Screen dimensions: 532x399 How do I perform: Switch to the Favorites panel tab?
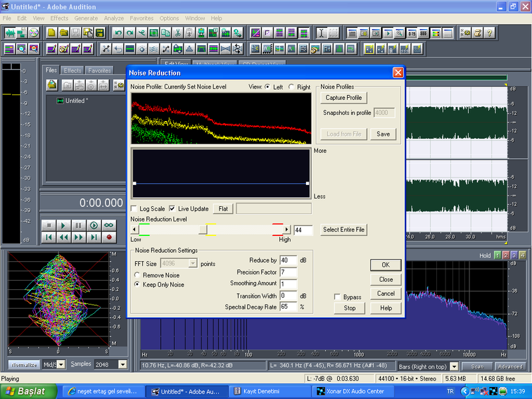[100, 70]
